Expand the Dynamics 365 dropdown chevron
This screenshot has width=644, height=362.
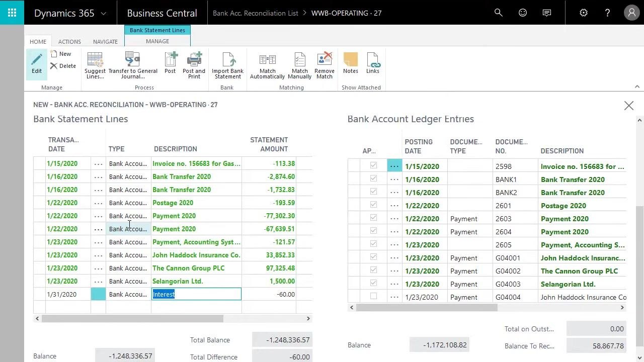click(104, 14)
